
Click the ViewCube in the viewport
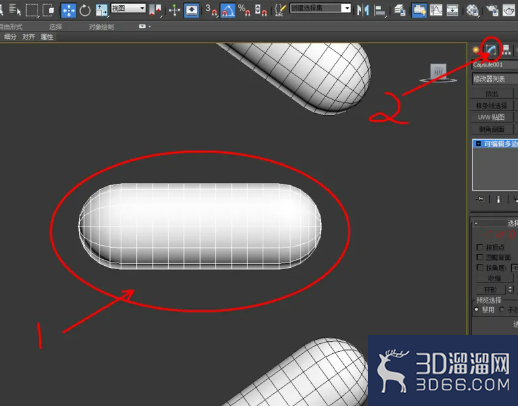438,72
